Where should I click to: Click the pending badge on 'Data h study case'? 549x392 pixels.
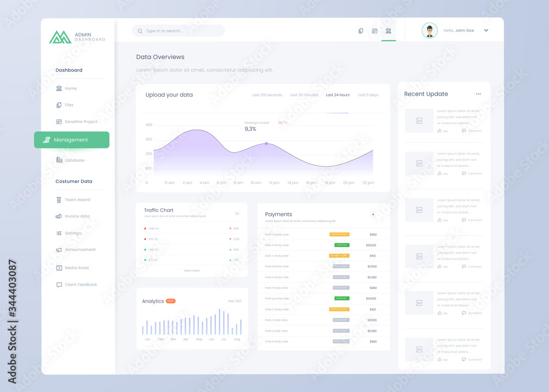coord(339,310)
